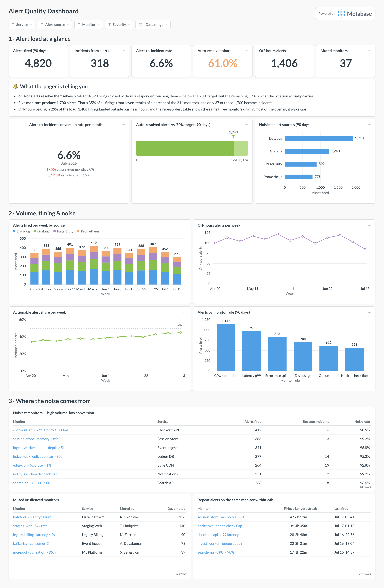Open ellipsis menu on Off-hours alerts card

(x=308, y=51)
